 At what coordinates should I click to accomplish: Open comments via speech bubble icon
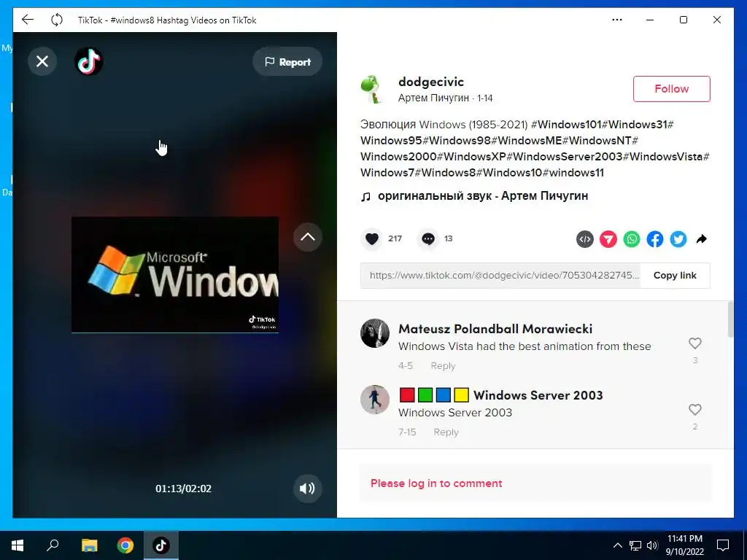tap(427, 238)
